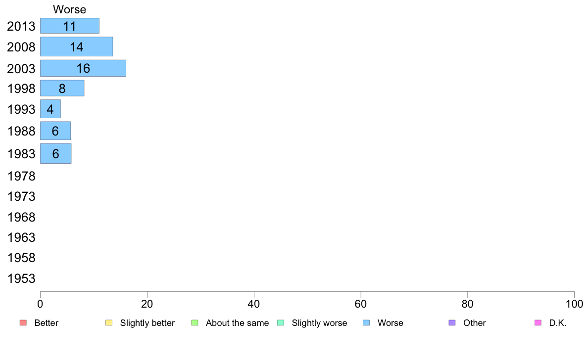Click the 40 tick on the x-axis
The width and height of the screenshot is (588, 364).
(254, 304)
